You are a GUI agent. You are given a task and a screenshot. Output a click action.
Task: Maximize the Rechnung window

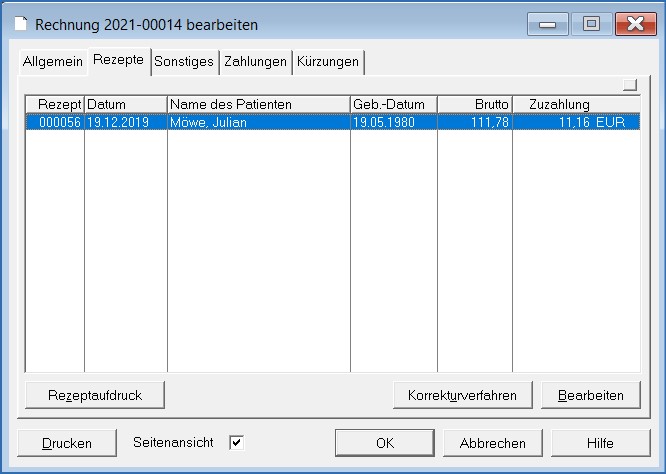(x=591, y=24)
